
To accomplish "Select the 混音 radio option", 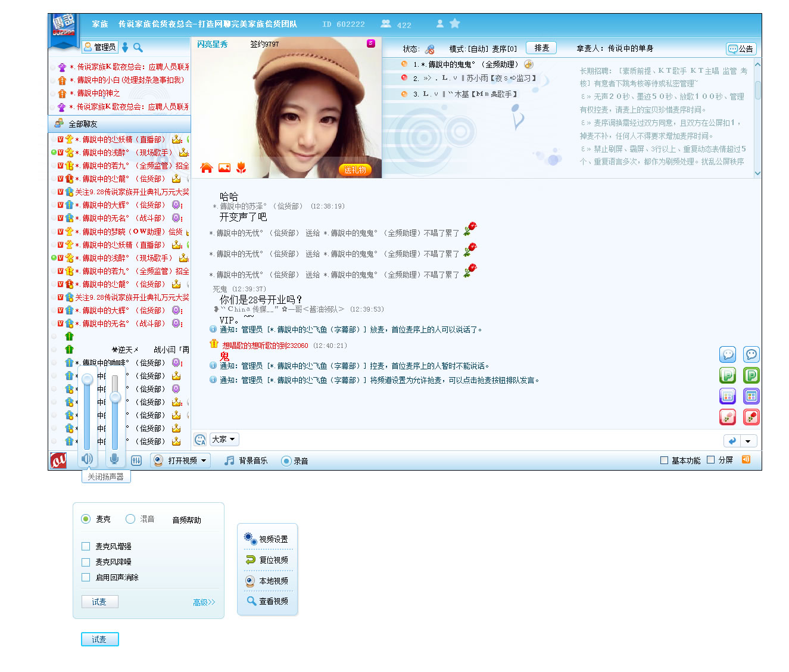I will (130, 519).
